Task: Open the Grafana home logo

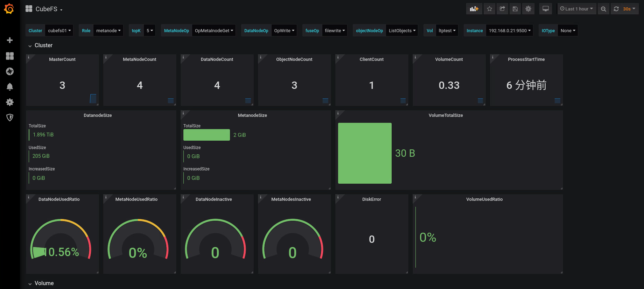Action: (9, 9)
